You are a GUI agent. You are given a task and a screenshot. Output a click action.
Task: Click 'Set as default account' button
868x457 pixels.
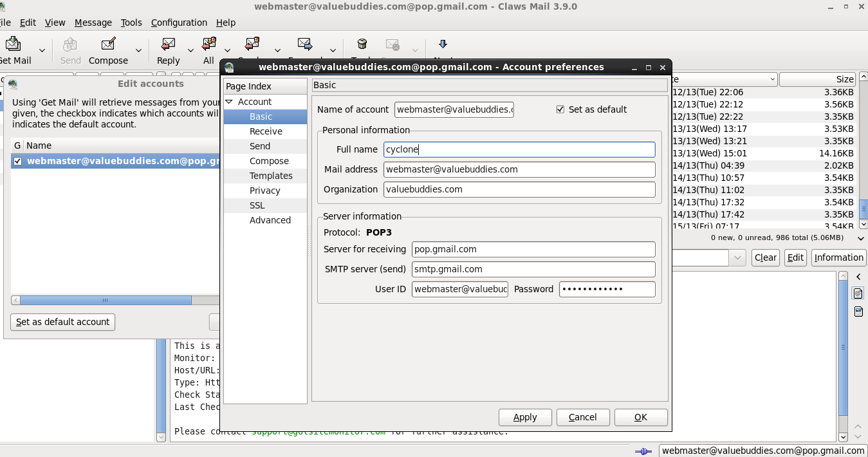coord(63,322)
